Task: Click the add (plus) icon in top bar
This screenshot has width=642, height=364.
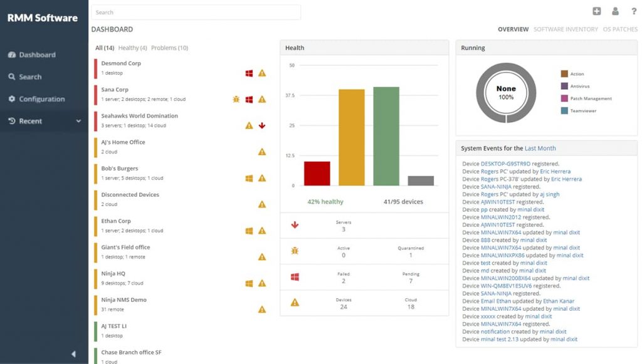Action: pyautogui.click(x=597, y=11)
